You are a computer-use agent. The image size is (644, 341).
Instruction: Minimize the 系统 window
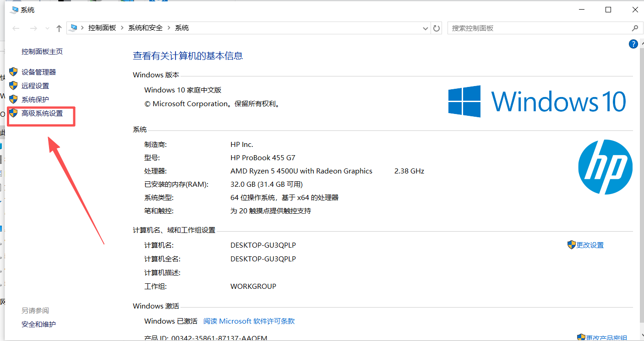582,10
